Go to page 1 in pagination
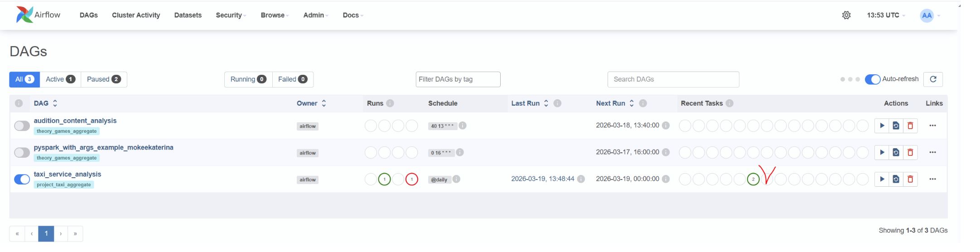This screenshot has height=252, width=980. [x=46, y=234]
